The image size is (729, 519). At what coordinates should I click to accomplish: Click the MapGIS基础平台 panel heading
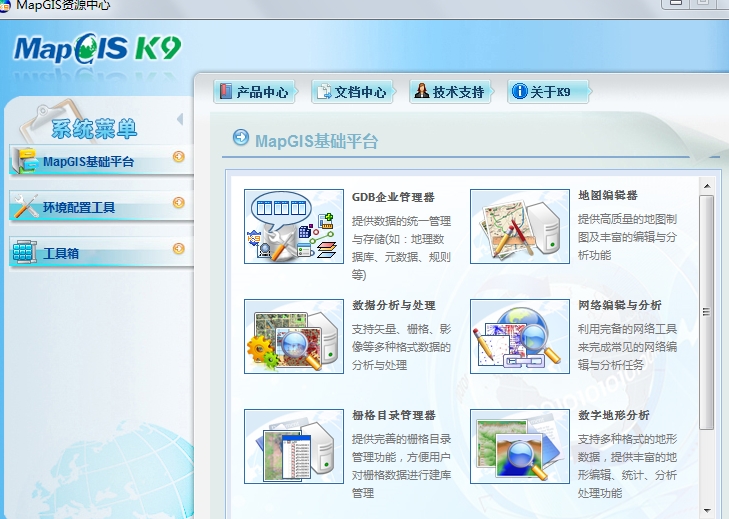pos(316,141)
